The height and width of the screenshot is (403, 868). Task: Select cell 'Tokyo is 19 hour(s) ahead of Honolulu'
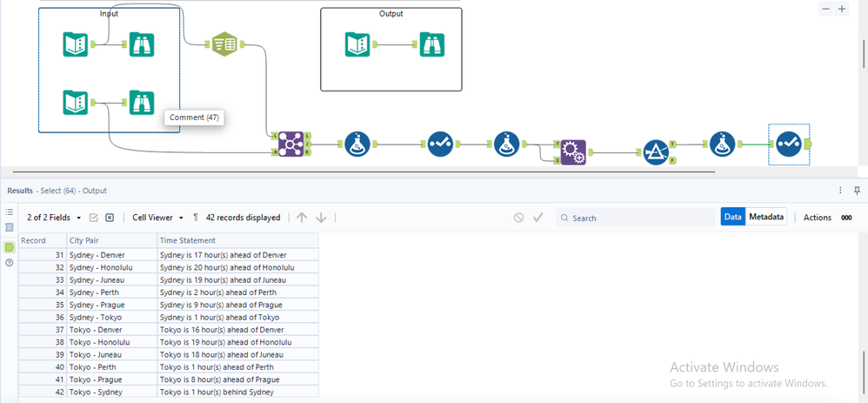click(238, 342)
